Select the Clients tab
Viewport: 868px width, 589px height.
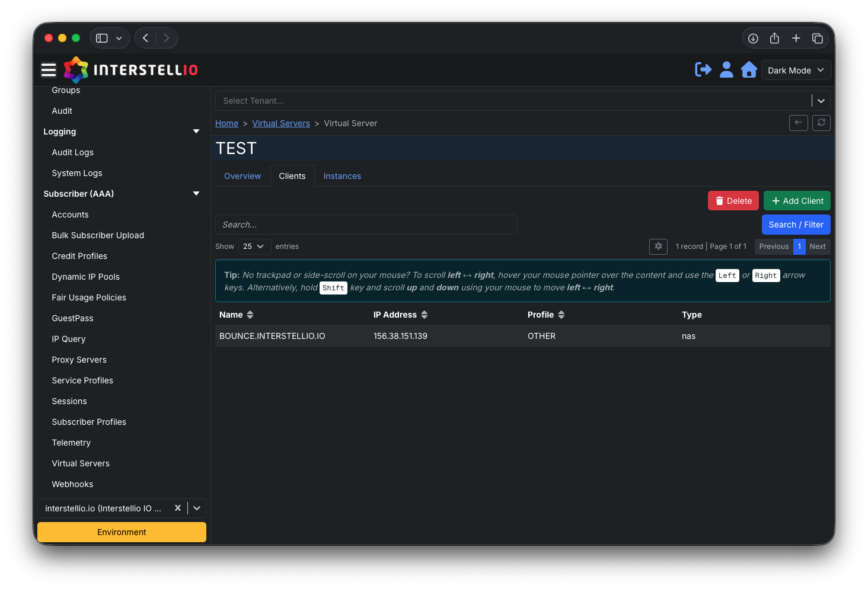pos(292,176)
